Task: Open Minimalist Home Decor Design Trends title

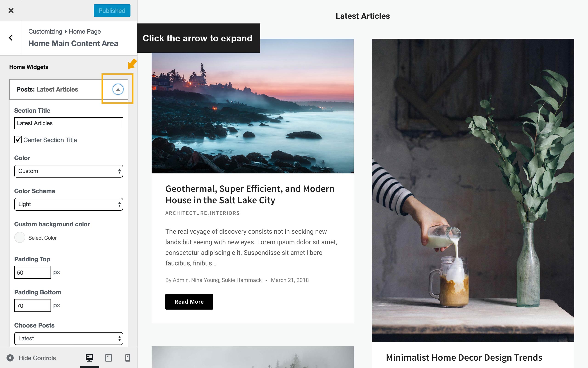Action: point(464,357)
